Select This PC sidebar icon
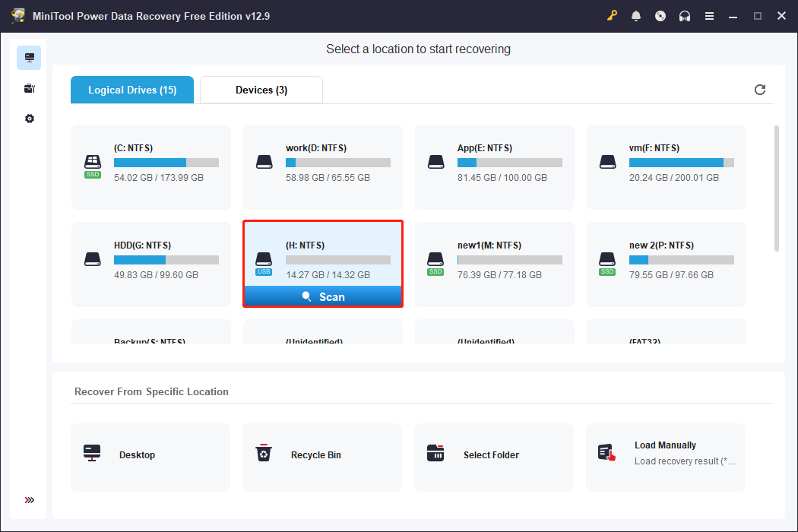 [29, 58]
